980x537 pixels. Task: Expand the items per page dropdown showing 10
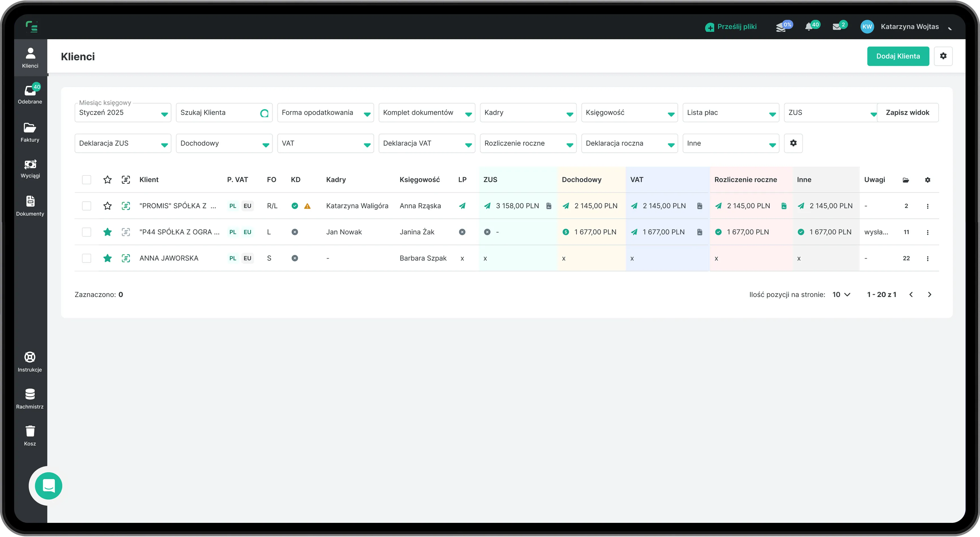coord(841,294)
